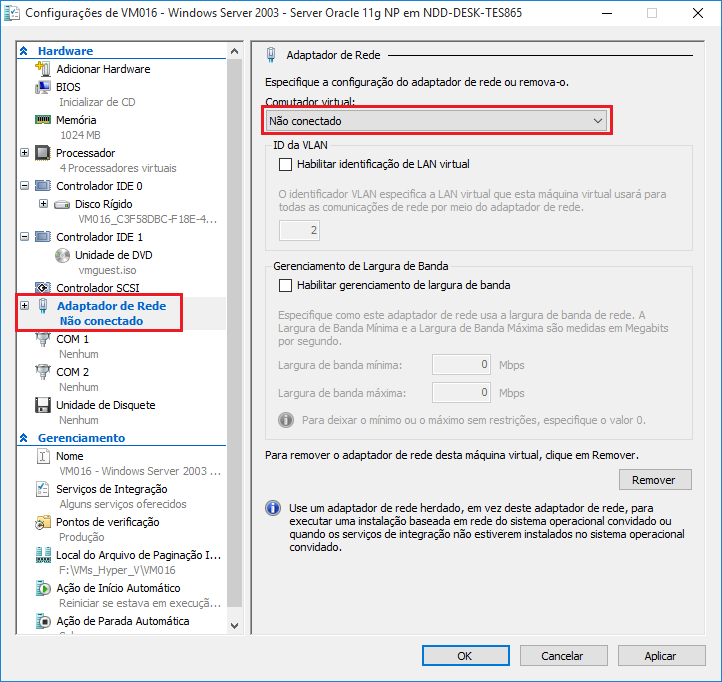
Task: Select the Pontos de verificação icon
Action: coord(42,522)
